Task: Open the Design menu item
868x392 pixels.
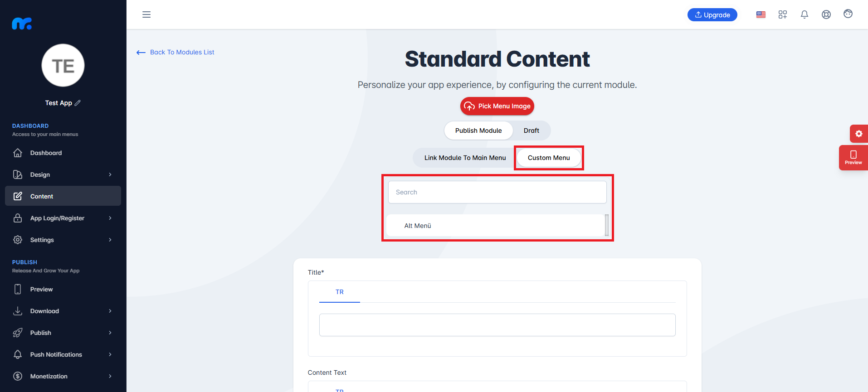Action: point(63,174)
